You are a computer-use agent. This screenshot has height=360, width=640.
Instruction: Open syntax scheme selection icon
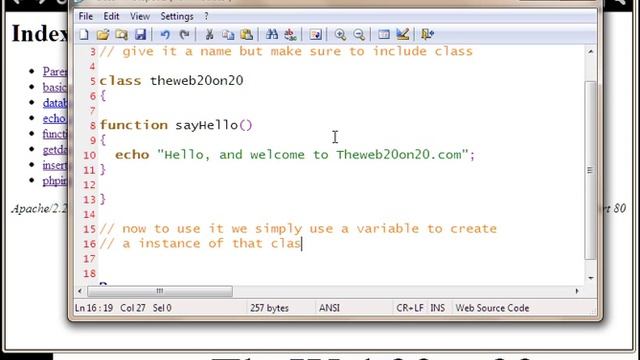(384, 35)
